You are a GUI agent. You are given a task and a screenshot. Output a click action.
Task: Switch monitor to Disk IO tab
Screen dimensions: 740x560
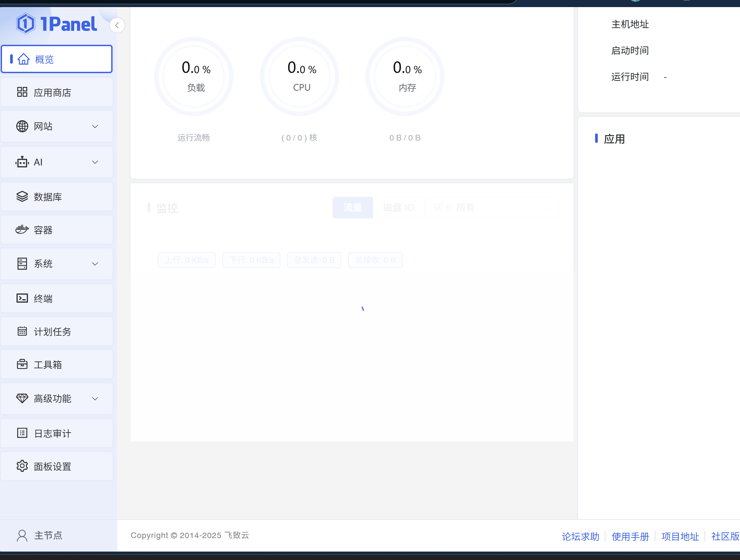399,208
